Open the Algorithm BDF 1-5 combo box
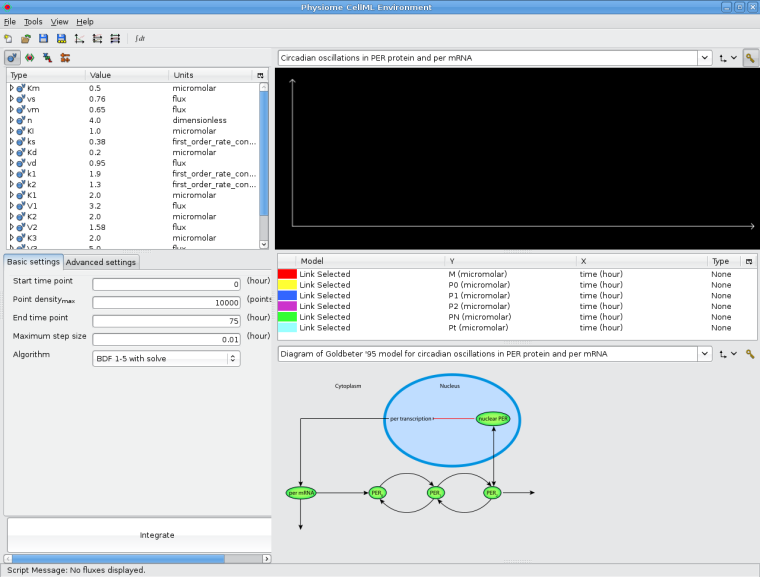Screen dimensions: 760x577 click(166, 358)
